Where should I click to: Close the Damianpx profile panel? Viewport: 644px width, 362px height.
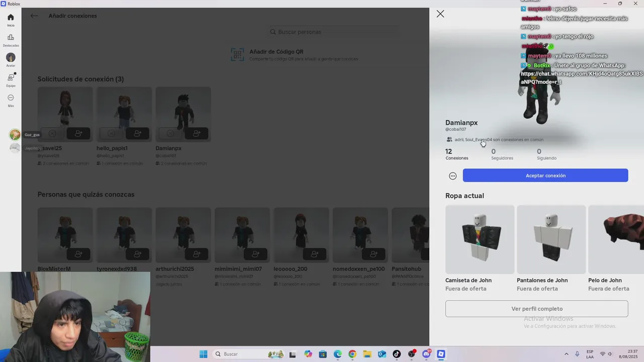pos(440,14)
